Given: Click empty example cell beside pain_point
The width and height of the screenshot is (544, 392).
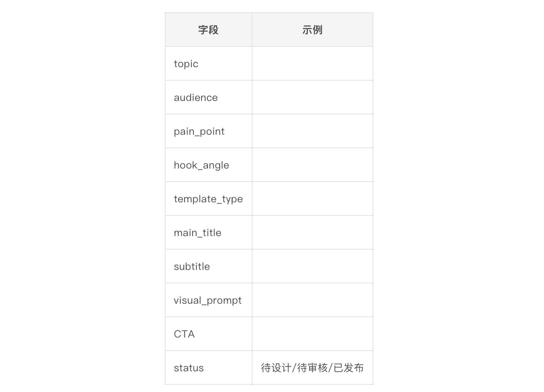Looking at the screenshot, I should (x=313, y=131).
